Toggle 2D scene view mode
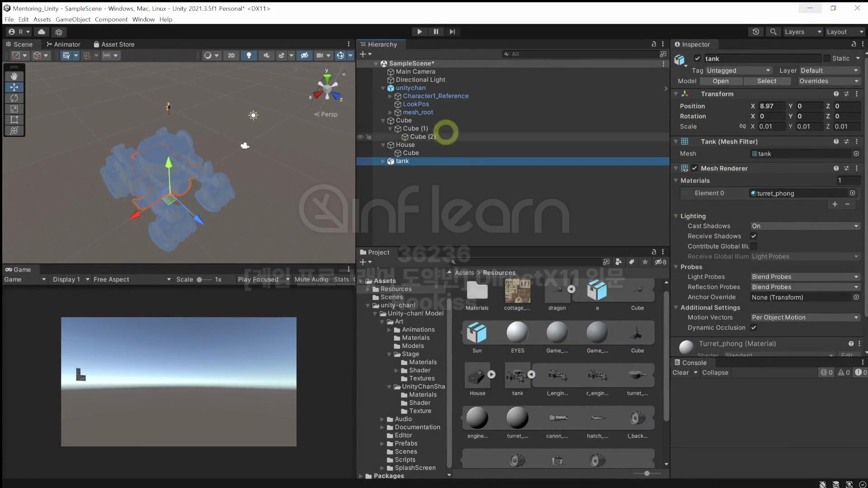This screenshot has height=488, width=868. click(231, 55)
